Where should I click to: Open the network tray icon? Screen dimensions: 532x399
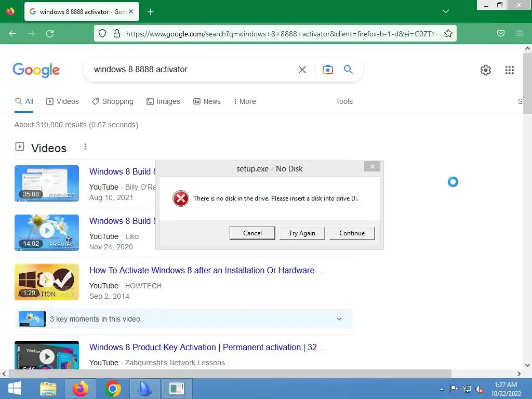pyautogui.click(x=467, y=389)
